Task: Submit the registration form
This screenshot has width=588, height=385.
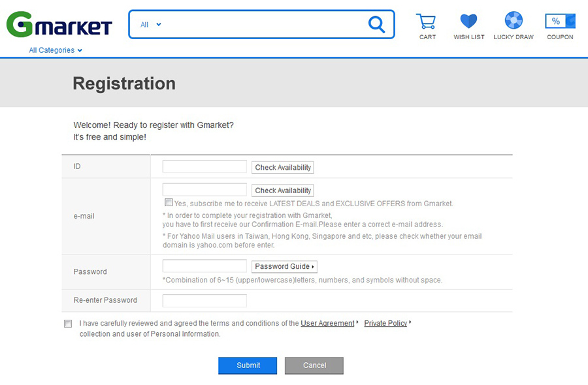Action: click(248, 365)
